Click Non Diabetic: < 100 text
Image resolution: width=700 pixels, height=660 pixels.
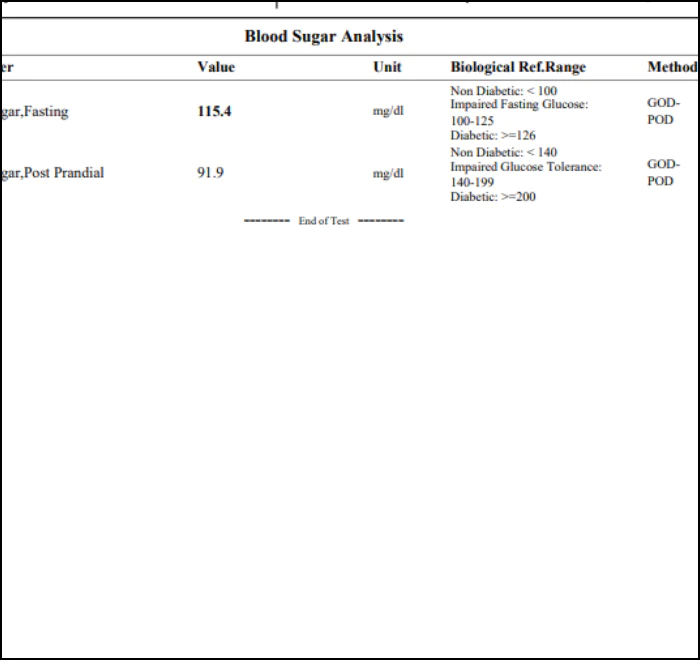(504, 91)
